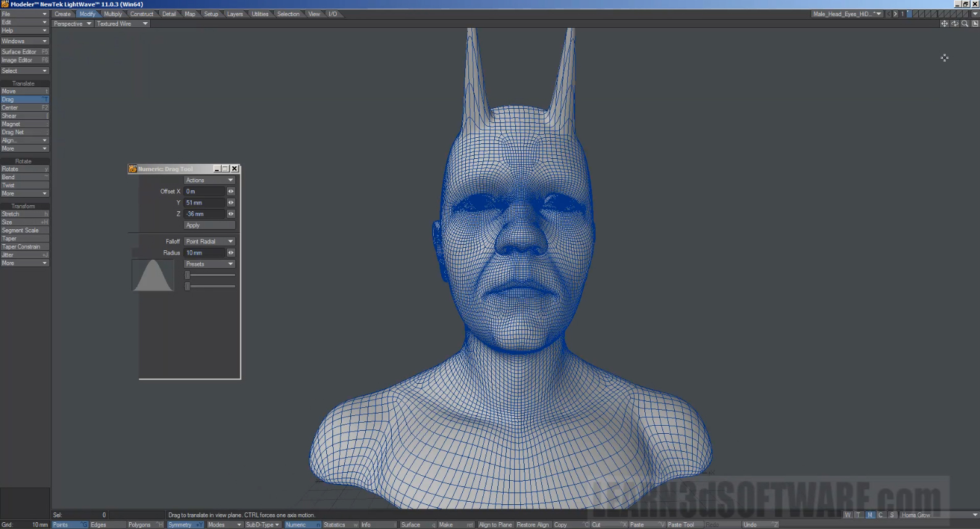The image size is (980, 529).
Task: Switch to the Construct tab
Action: [x=142, y=14]
